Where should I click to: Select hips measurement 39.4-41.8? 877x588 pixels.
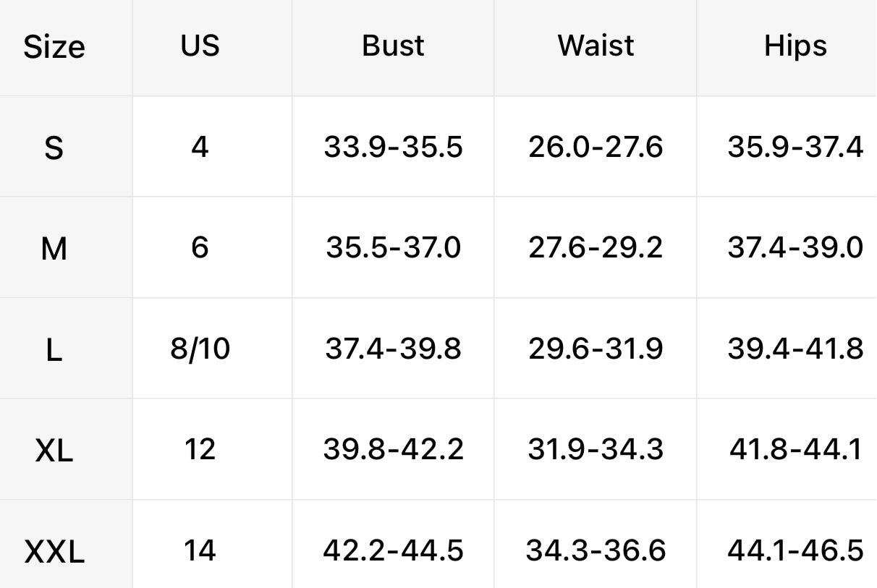coord(795,349)
